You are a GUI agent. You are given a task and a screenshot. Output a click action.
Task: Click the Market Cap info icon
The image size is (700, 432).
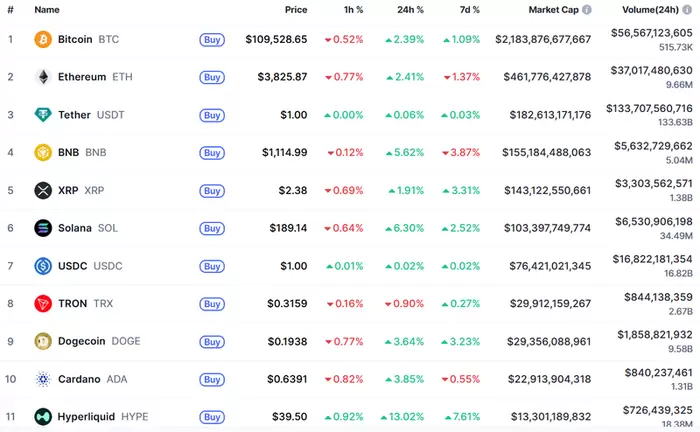click(x=587, y=9)
